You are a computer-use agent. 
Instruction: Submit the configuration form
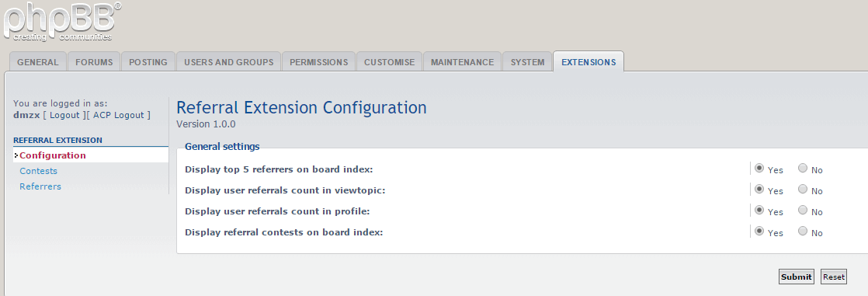coord(796,277)
